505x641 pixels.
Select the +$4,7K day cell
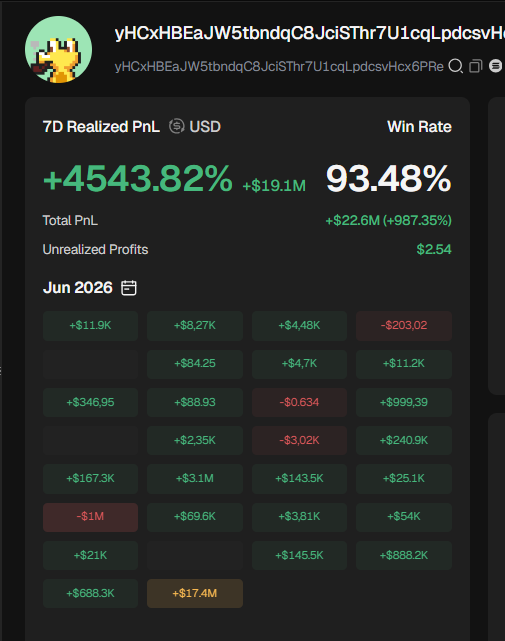point(299,364)
